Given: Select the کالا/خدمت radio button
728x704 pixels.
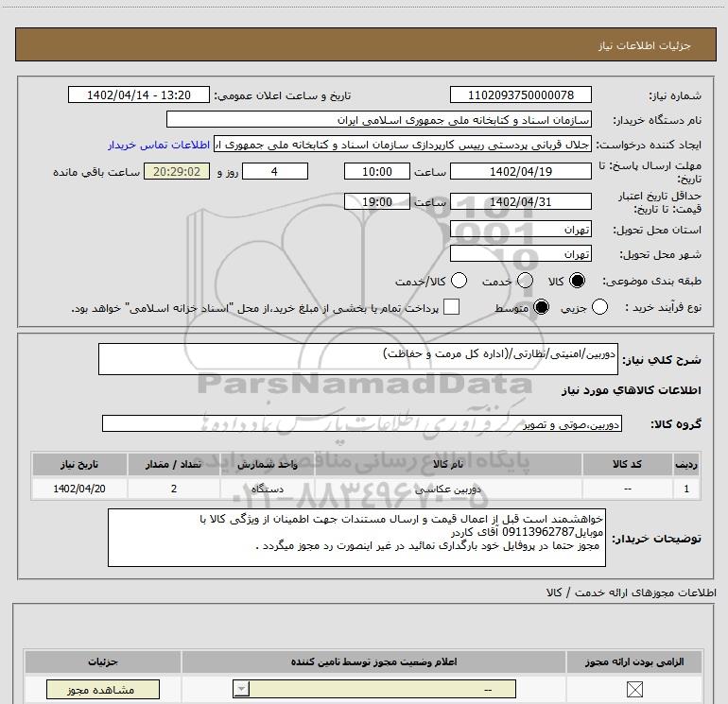Looking at the screenshot, I should pos(459,281).
